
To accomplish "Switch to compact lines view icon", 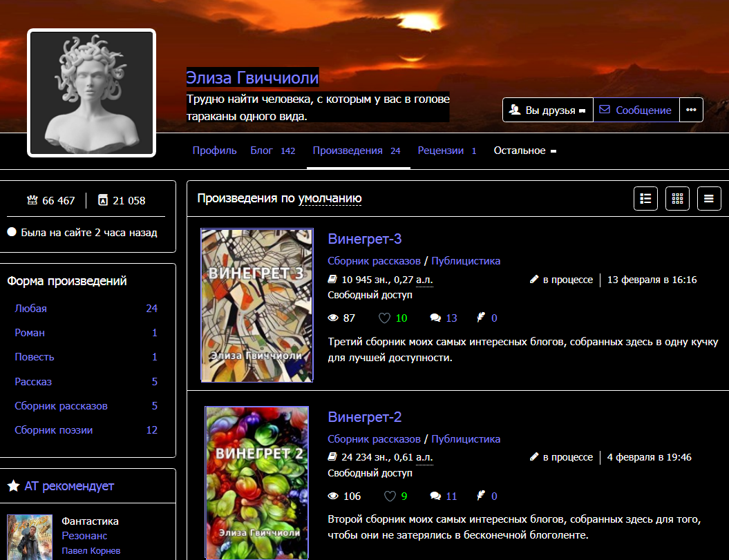I will pyautogui.click(x=709, y=198).
